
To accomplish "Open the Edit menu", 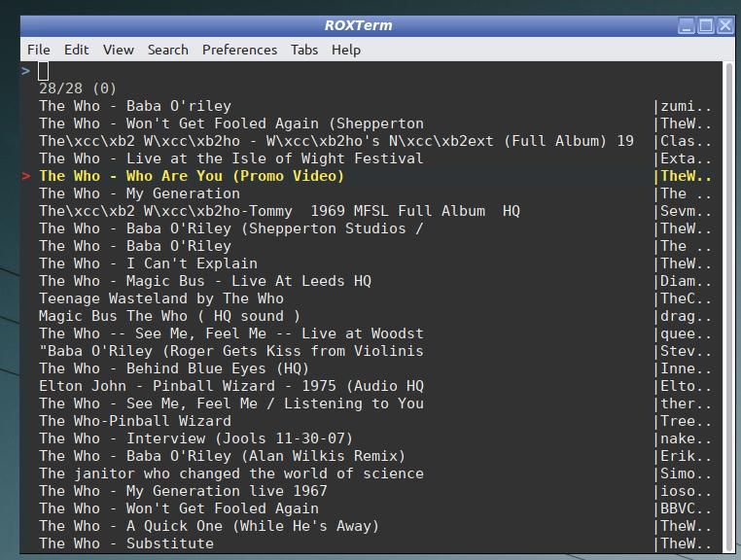I will (77, 50).
